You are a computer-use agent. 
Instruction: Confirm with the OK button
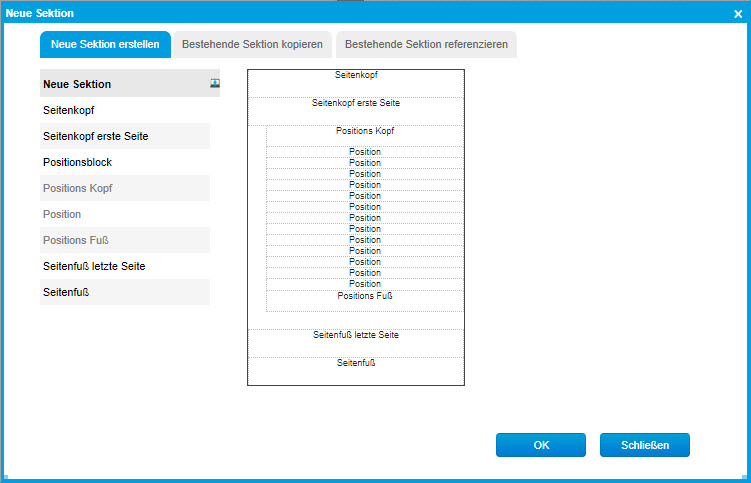[x=540, y=445]
